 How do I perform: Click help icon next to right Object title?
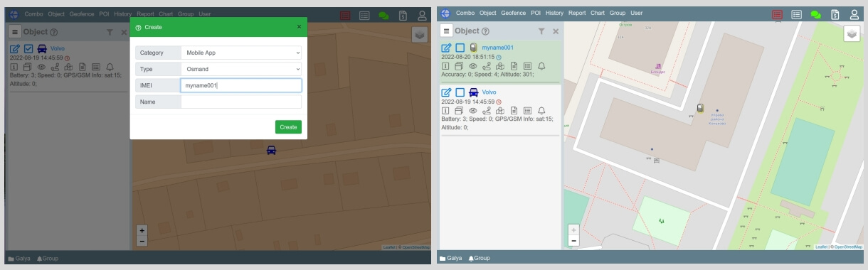pyautogui.click(x=486, y=32)
